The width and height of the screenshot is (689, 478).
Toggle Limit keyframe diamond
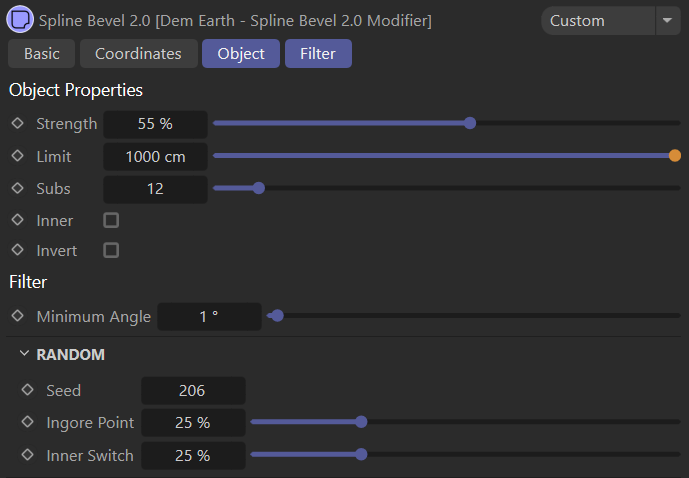pyautogui.click(x=18, y=156)
